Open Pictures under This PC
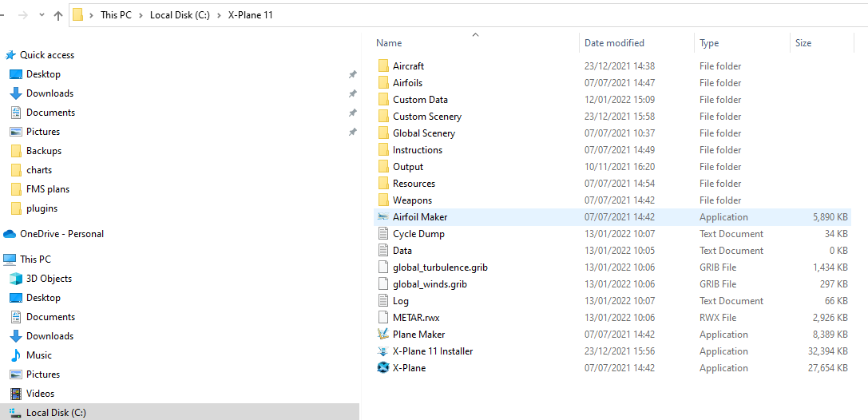Image resolution: width=868 pixels, height=420 pixels. (x=42, y=374)
